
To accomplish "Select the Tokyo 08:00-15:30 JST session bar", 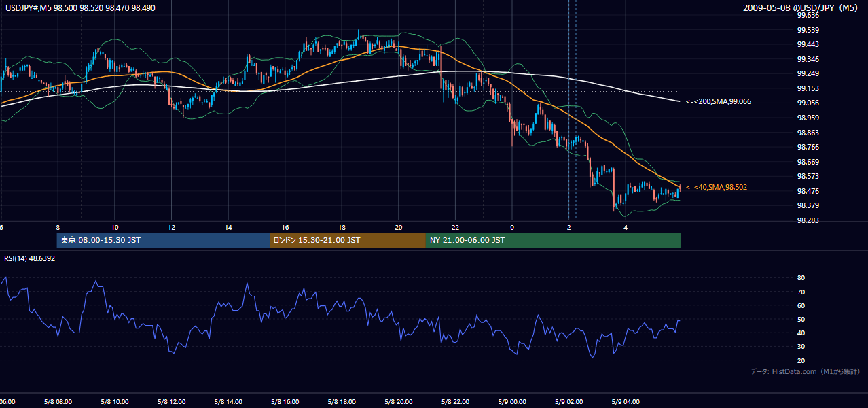I will pos(163,240).
